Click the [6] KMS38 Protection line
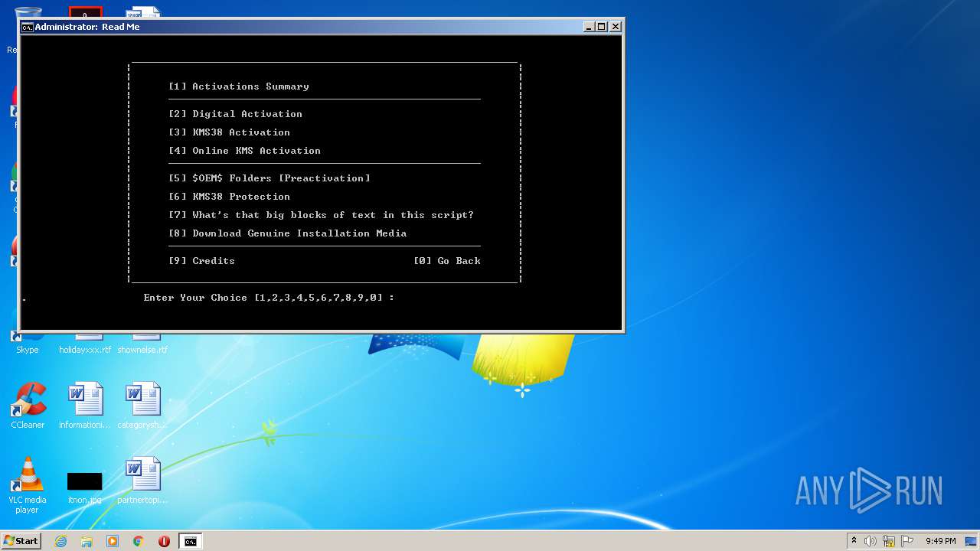 pos(230,197)
